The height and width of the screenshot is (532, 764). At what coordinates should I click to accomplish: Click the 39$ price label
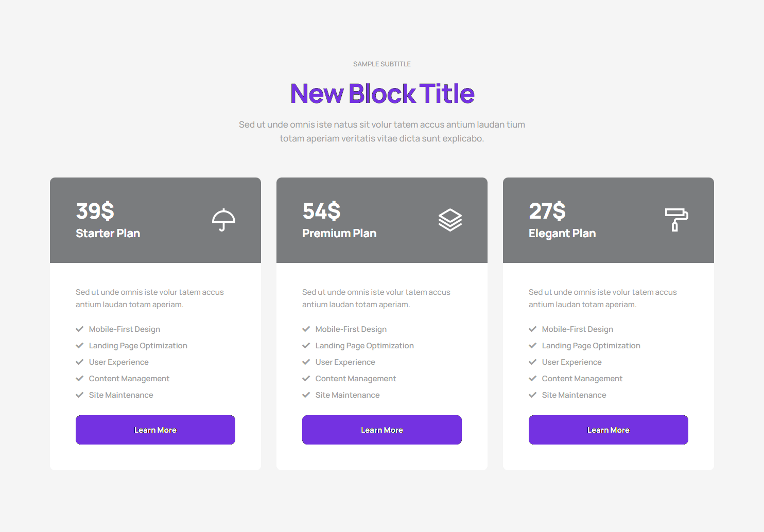[x=95, y=211]
